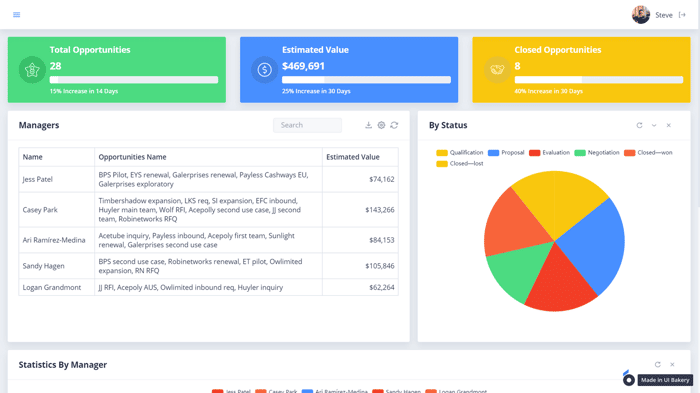Click the Total Opportunities star badge icon

pos(32,70)
